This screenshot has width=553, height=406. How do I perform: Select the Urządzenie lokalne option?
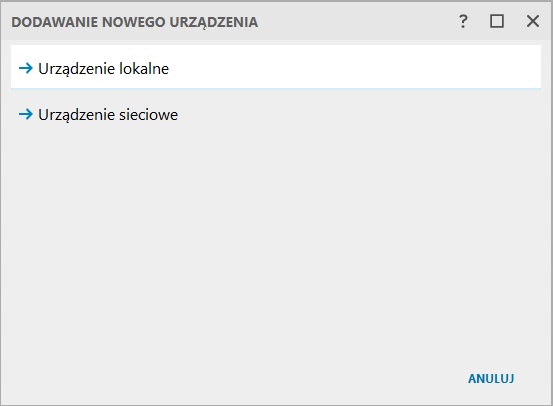pyautogui.click(x=276, y=67)
